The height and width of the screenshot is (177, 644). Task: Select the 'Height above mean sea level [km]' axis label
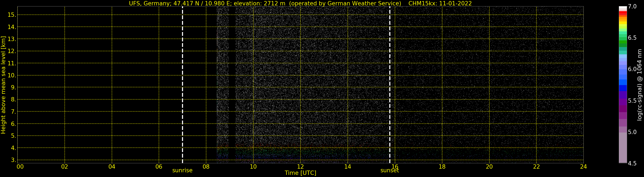click(x=3, y=85)
